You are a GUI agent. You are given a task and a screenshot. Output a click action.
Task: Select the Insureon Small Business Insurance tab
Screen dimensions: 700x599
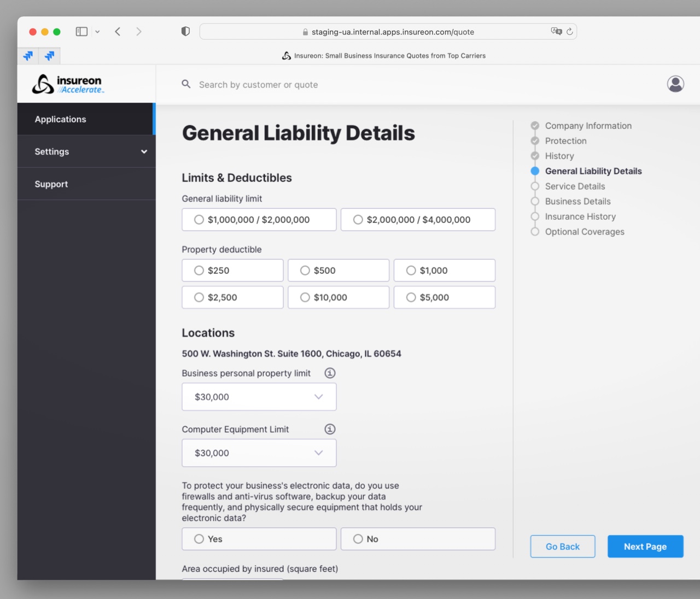click(384, 56)
